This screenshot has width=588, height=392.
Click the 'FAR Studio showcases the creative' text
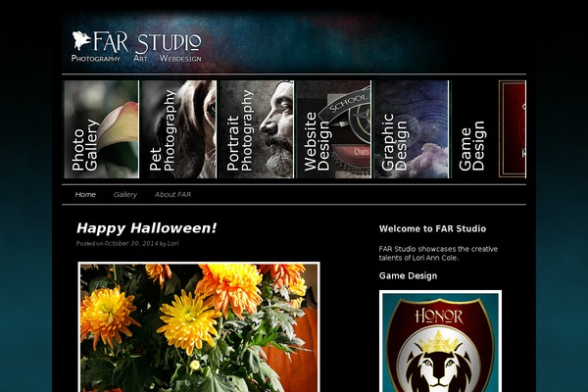[x=438, y=249]
